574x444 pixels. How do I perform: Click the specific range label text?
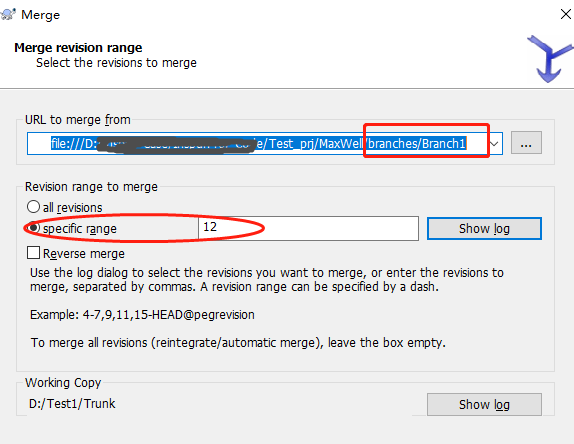pos(80,229)
